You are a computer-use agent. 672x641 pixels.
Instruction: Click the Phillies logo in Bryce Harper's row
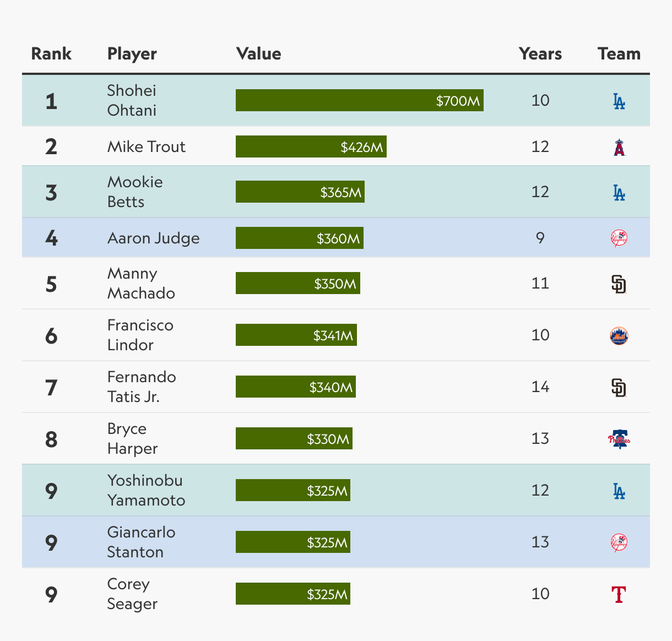[619, 439]
